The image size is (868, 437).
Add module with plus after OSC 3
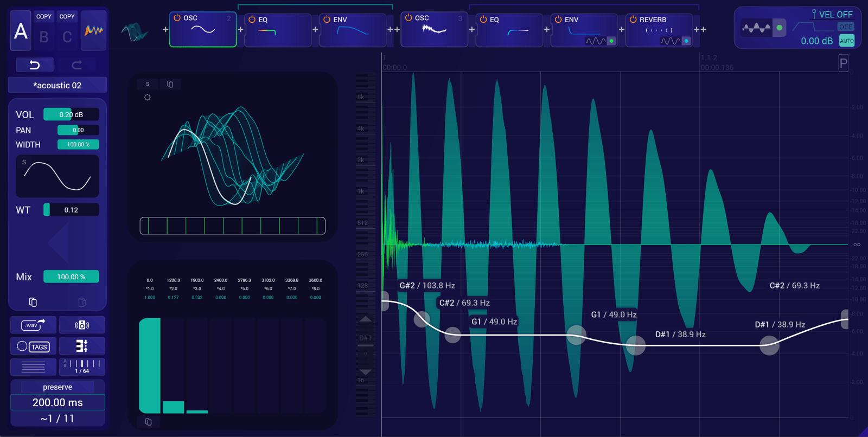472,30
